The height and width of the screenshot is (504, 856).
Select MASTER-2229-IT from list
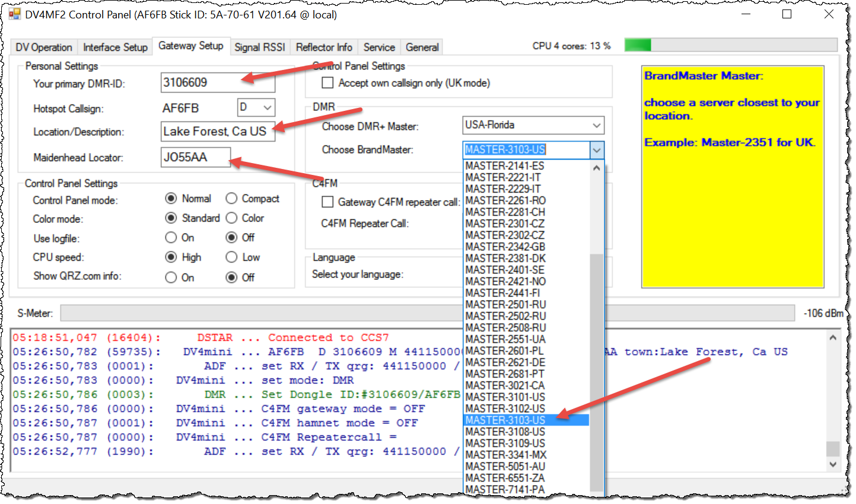tap(526, 189)
